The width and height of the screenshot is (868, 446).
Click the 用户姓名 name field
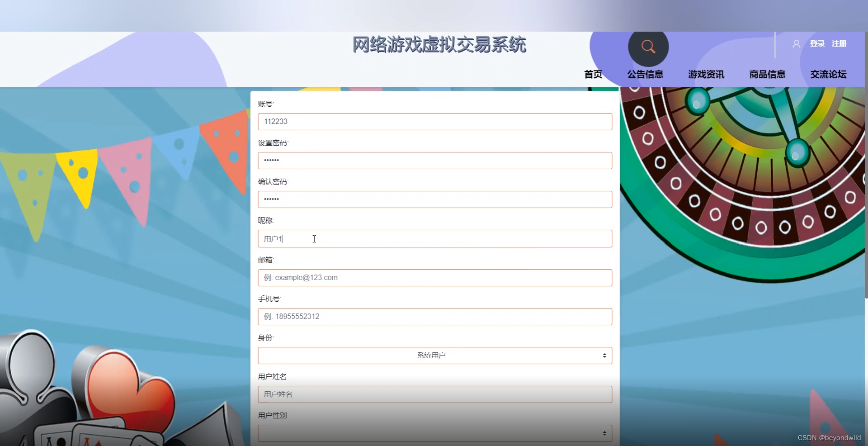click(434, 394)
